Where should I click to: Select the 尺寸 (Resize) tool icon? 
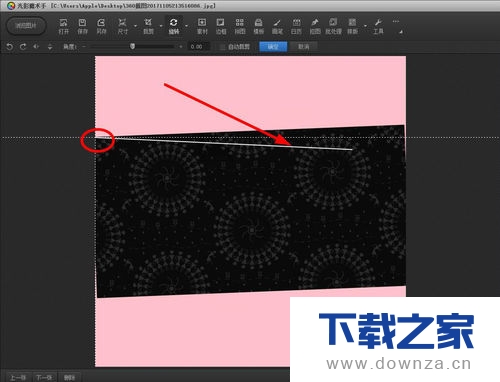123,26
